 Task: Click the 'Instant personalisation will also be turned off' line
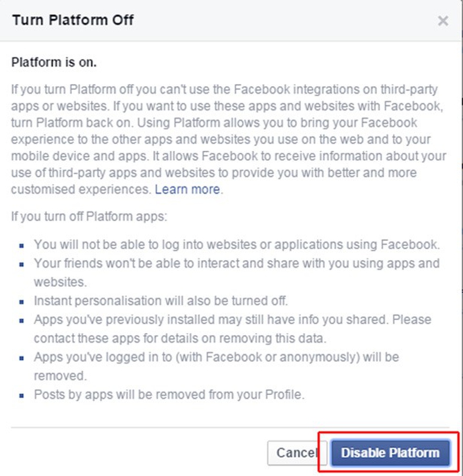tap(161, 301)
